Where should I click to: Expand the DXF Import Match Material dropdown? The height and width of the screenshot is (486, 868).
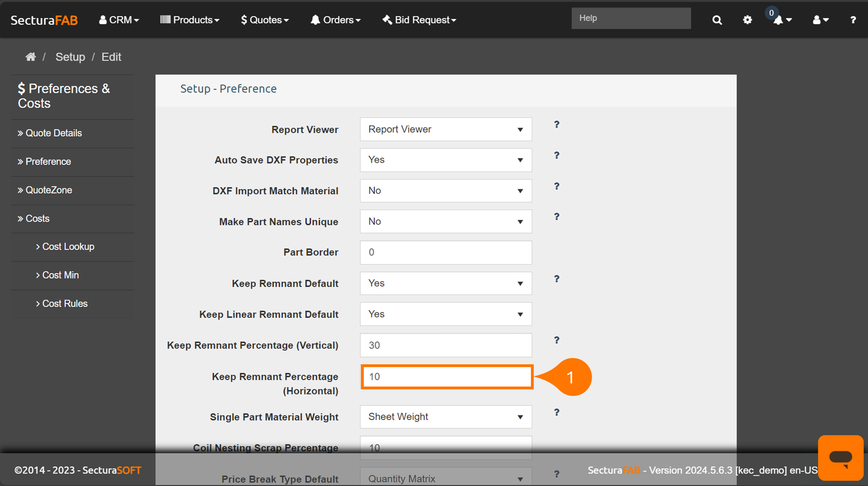(x=446, y=191)
